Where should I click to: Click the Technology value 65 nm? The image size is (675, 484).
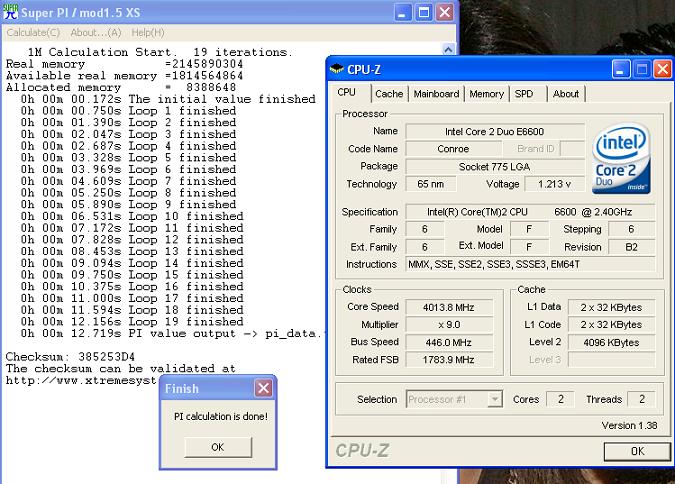pos(430,184)
